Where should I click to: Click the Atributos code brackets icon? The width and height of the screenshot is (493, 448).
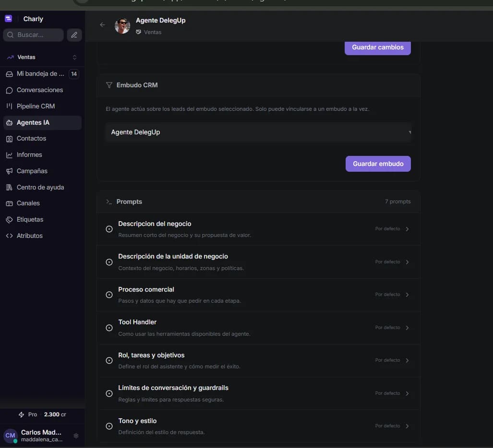tap(10, 236)
